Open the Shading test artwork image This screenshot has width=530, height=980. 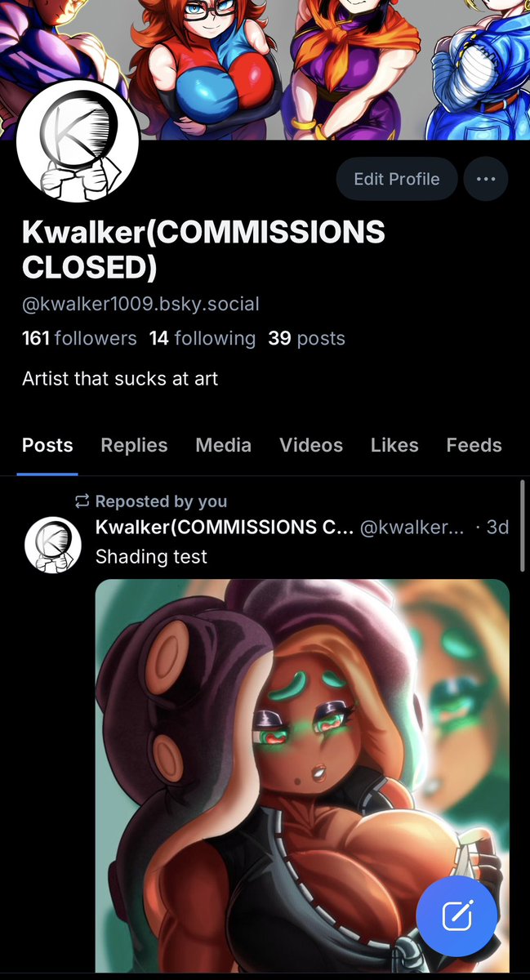[302, 776]
